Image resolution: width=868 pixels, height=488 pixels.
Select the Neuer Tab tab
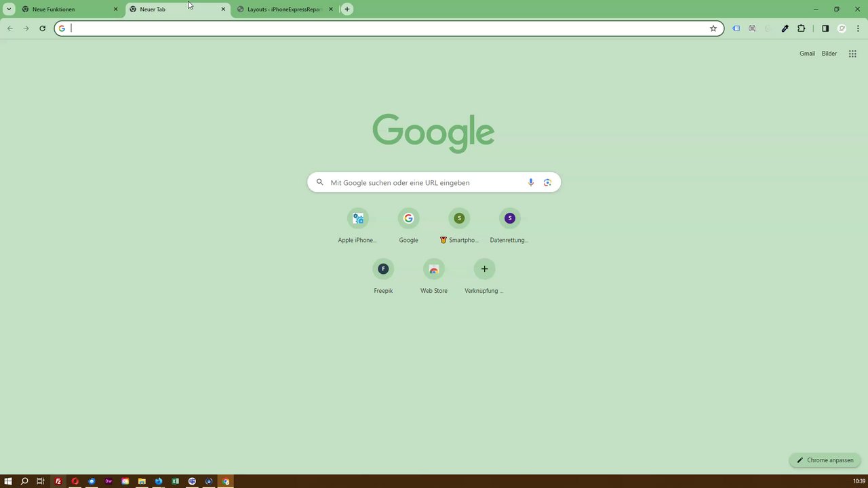pos(178,9)
